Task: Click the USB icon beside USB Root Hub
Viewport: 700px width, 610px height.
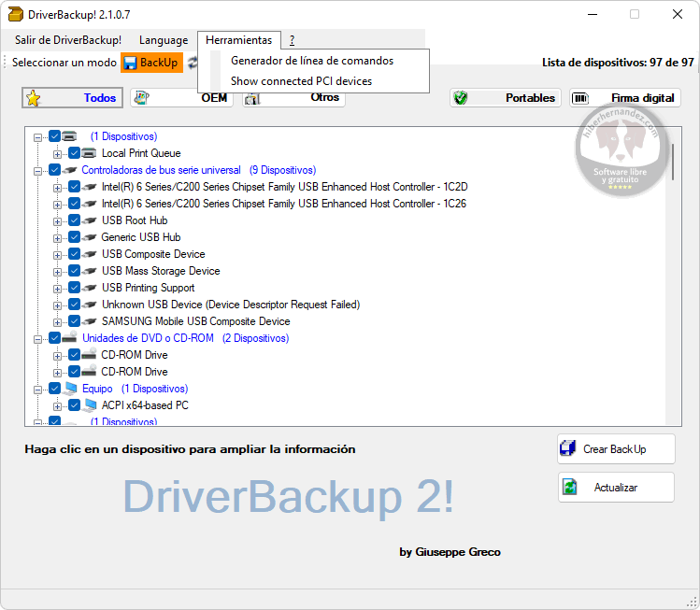Action: tap(89, 220)
